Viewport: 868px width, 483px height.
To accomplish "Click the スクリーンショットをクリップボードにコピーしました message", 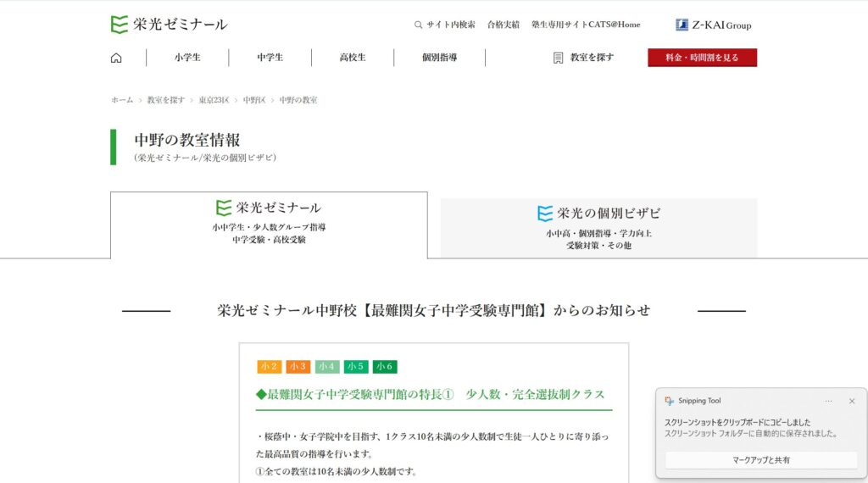I will tap(737, 423).
